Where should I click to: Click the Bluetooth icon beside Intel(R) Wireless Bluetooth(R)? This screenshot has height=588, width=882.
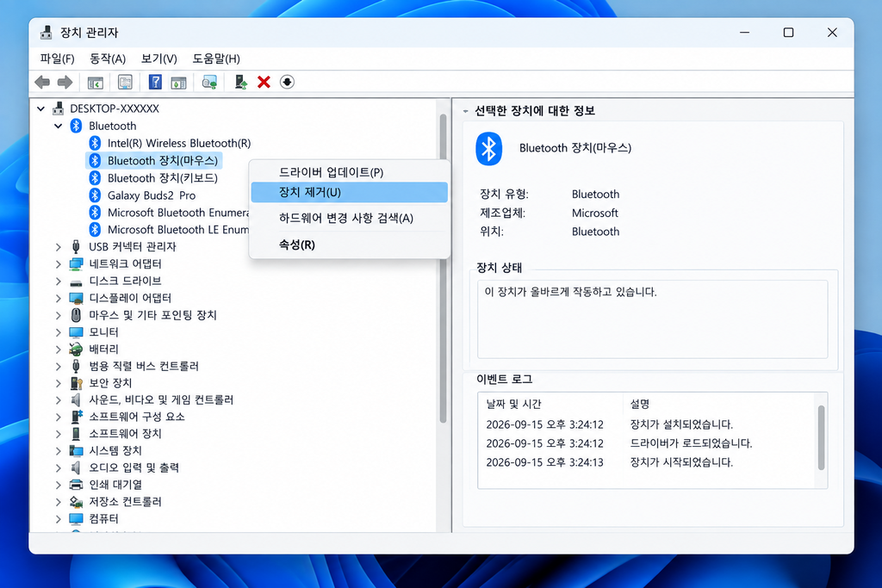(95, 143)
